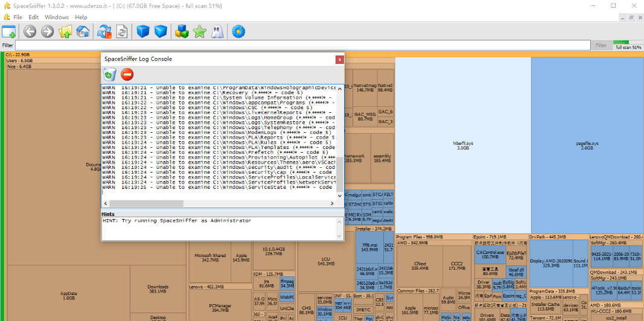Click the Home house icon
This screenshot has width=644, height=321.
[83, 31]
